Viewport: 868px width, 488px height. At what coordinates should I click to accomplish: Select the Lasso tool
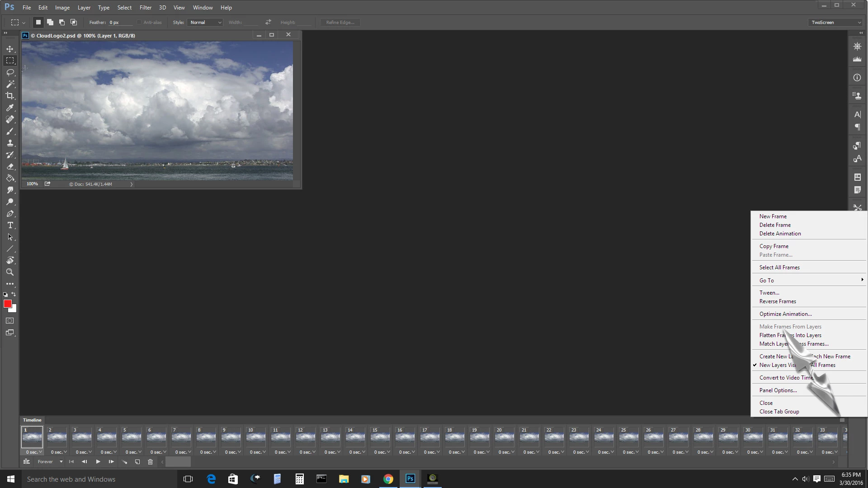tap(10, 72)
